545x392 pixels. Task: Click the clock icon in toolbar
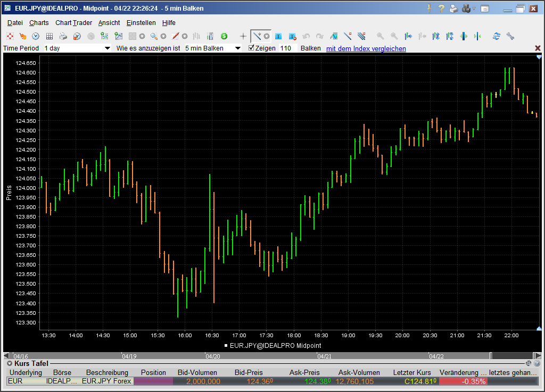[x=36, y=36]
